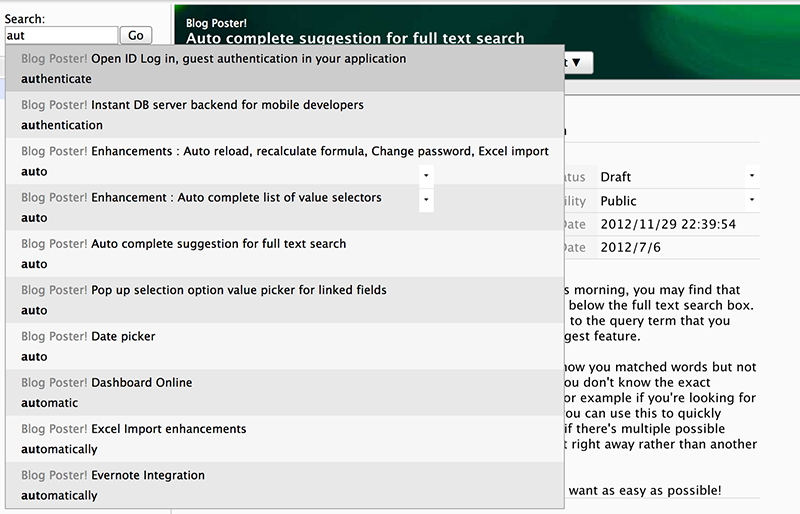The width and height of the screenshot is (800, 514).
Task: Click matched word 'automatic' under Dashboard Online
Action: (x=49, y=403)
